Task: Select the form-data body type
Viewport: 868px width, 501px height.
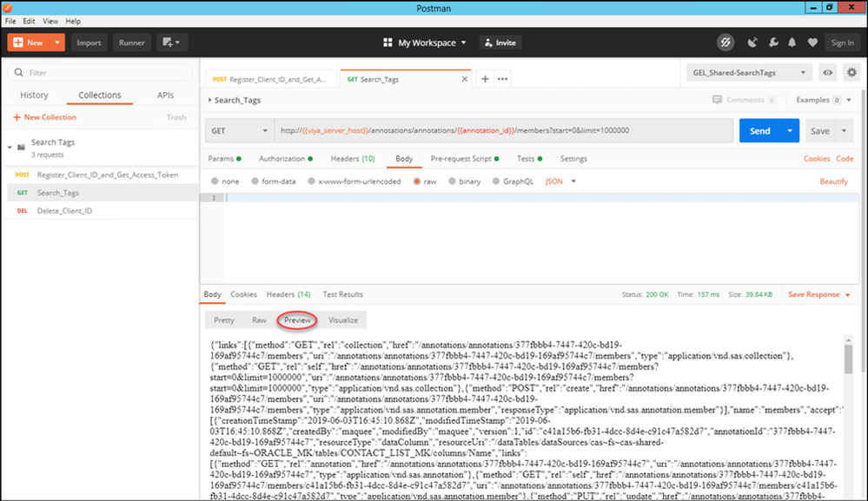Action: (255, 181)
